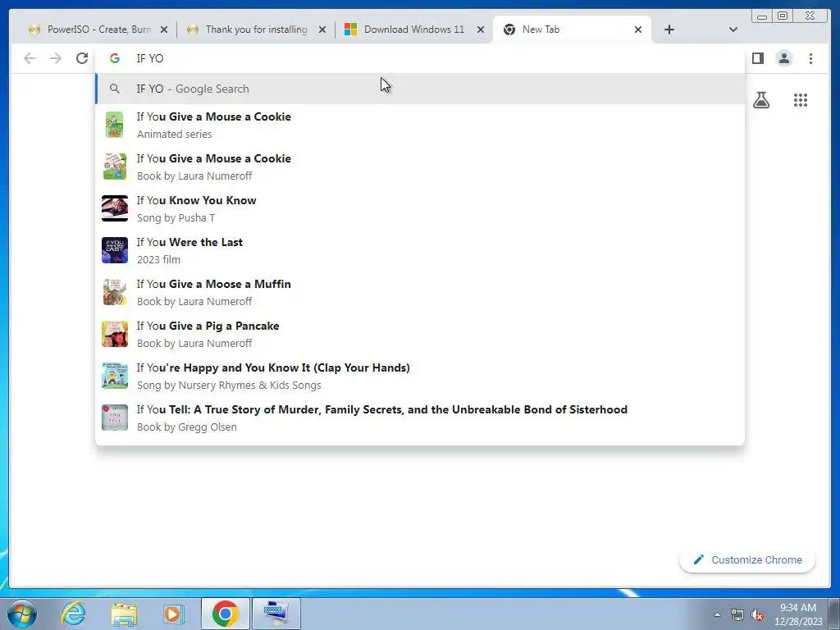Click Customize Chrome button
Image resolution: width=840 pixels, height=630 pixels.
tap(747, 559)
